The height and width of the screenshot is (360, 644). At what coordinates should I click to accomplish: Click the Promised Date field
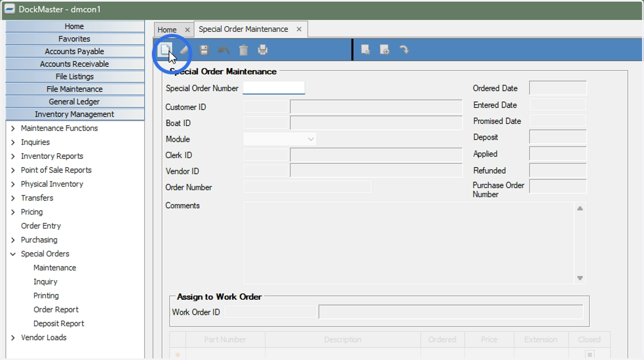tap(558, 121)
